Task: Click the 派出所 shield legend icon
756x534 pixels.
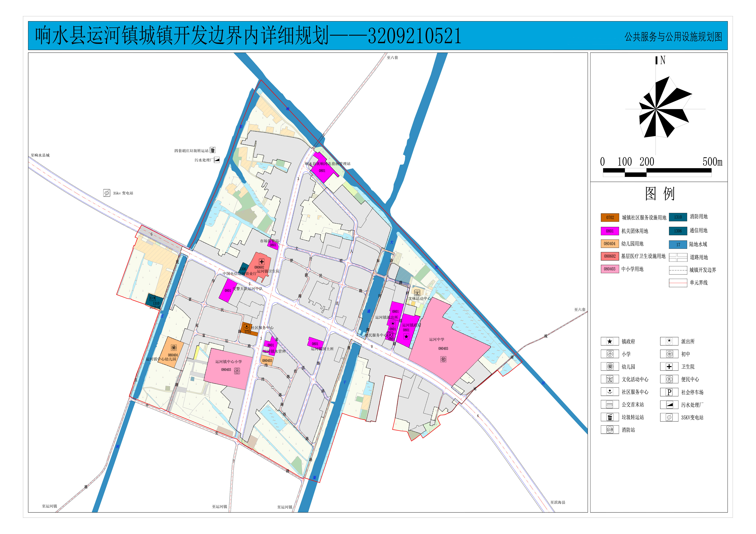Action: [669, 341]
